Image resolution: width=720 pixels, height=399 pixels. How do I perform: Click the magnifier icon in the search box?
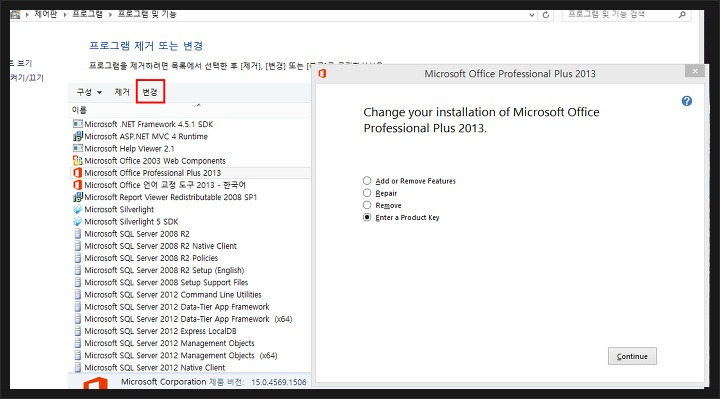(682, 15)
